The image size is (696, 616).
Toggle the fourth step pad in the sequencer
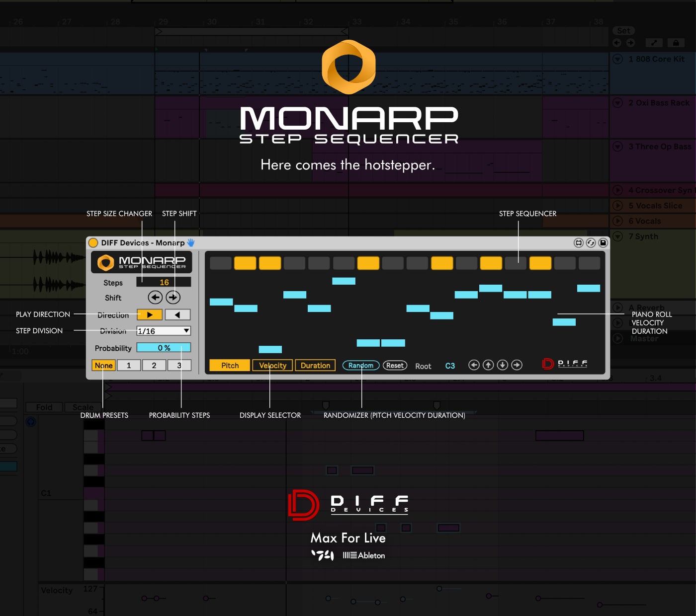click(x=295, y=263)
